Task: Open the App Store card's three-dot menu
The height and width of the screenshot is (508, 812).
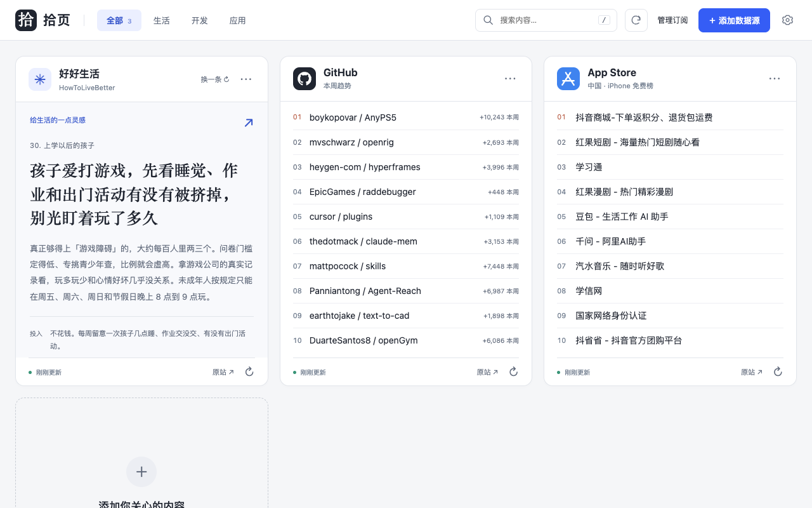Action: pos(775,79)
